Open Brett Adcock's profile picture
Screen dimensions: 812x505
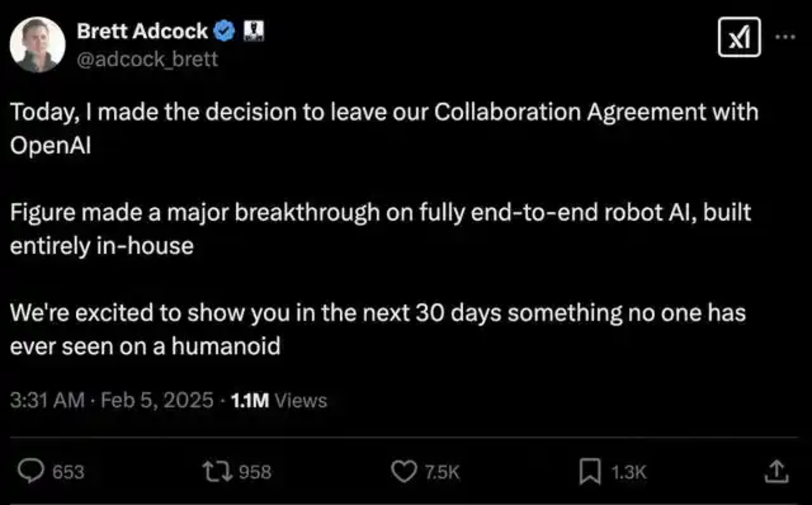click(37, 45)
